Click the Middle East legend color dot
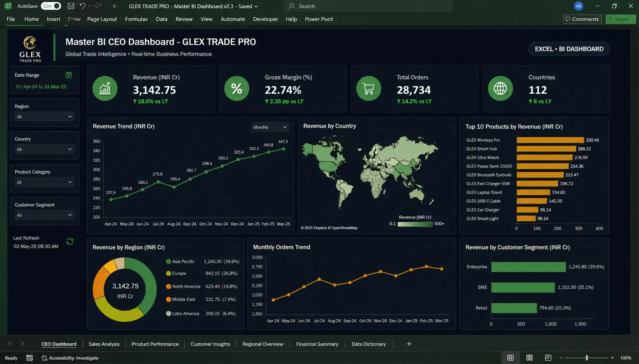The image size is (639, 364). (x=169, y=299)
